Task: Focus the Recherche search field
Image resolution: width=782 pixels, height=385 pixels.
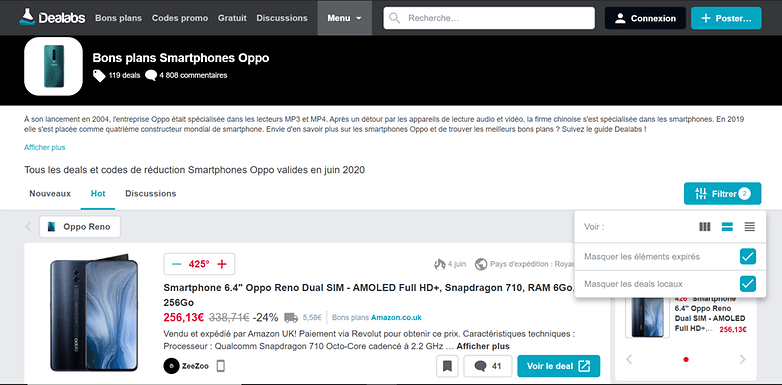Action: [x=489, y=18]
